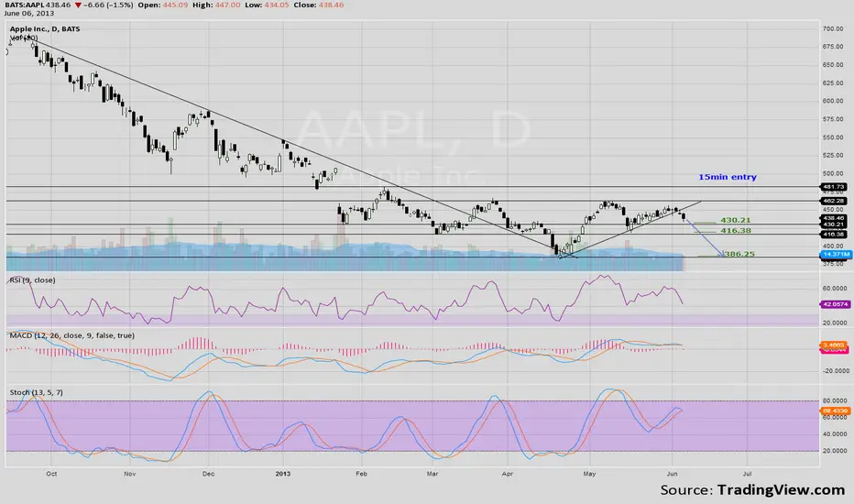This screenshot has width=854, height=504.
Task: Click the 500.00 price axis label
Action: tap(833, 174)
